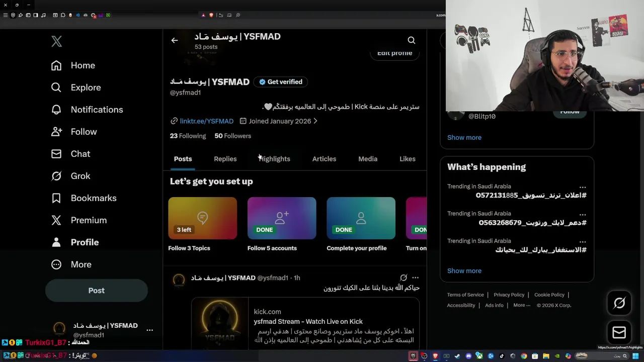644x362 pixels.
Task: Open Notifications from the sidebar
Action: click(x=87, y=110)
